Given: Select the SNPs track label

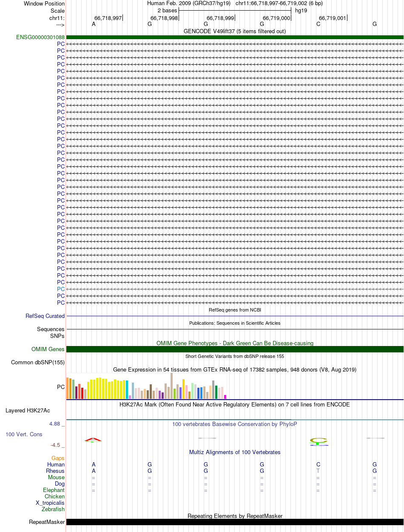Looking at the screenshot, I should tap(57, 335).
